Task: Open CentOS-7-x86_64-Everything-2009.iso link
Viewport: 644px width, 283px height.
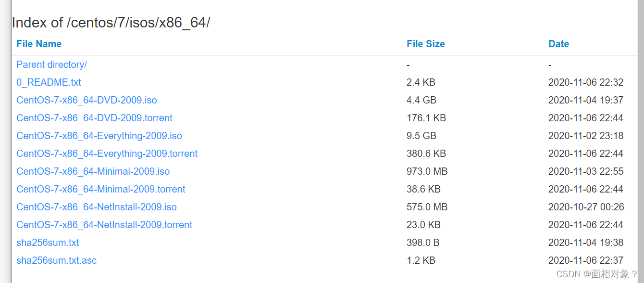Action: click(x=99, y=136)
